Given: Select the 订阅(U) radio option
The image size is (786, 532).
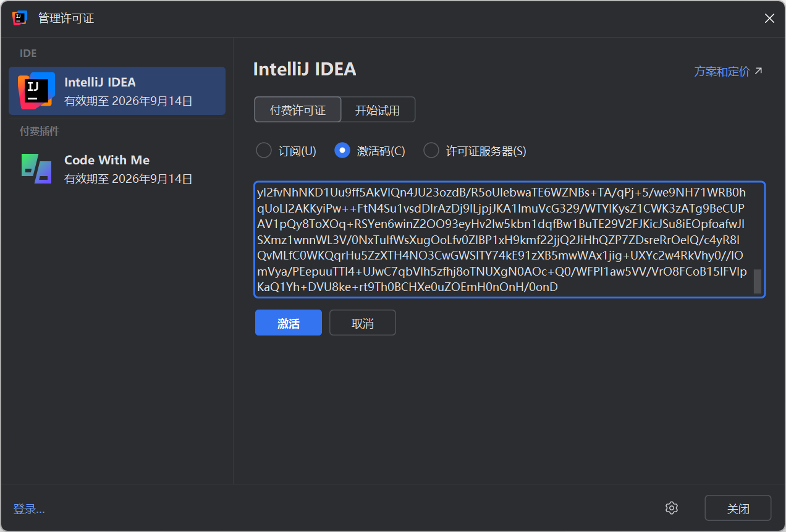Looking at the screenshot, I should pyautogui.click(x=286, y=151).
